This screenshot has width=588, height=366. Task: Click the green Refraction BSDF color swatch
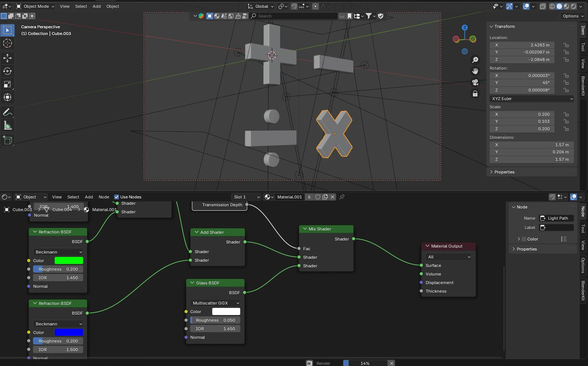point(69,261)
